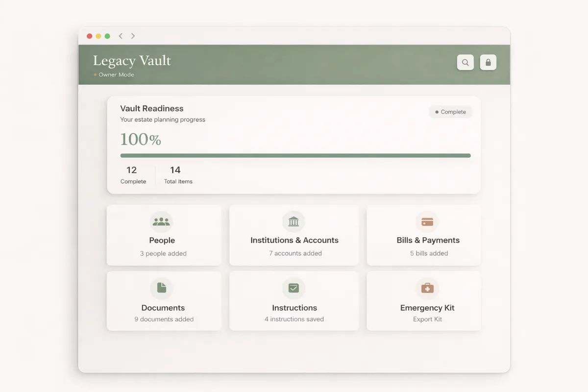This screenshot has height=392, width=588.
Task: Click the People group icon
Action: (162, 221)
